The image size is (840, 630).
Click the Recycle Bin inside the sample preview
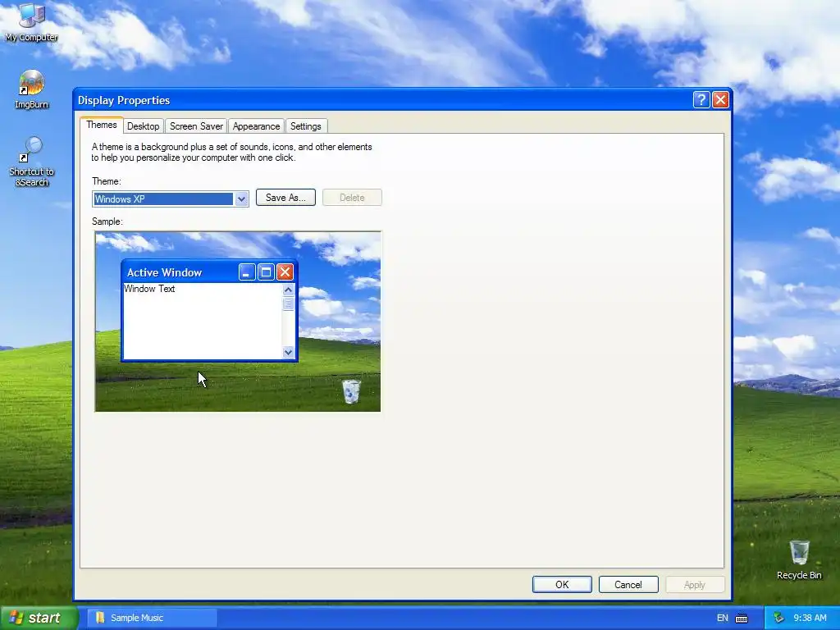pyautogui.click(x=351, y=391)
